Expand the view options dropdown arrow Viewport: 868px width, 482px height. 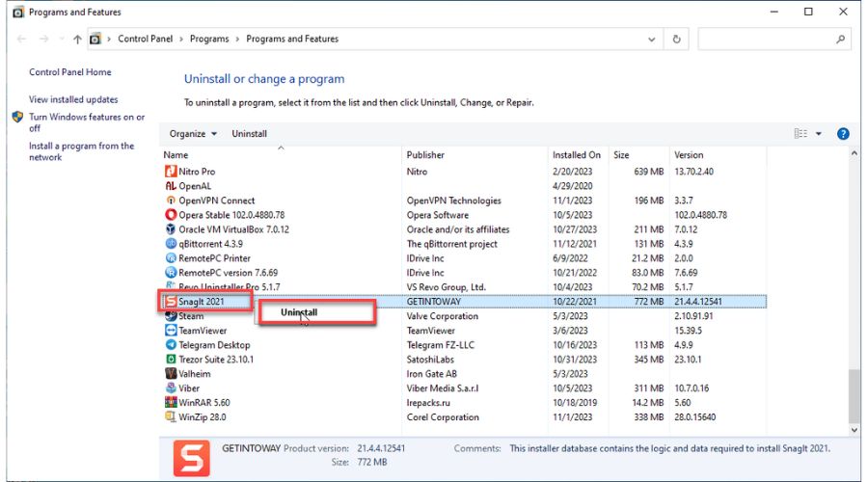pos(819,134)
